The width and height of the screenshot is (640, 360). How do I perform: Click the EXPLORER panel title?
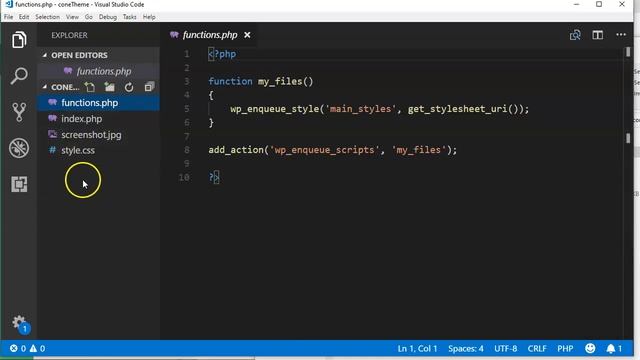tap(69, 35)
